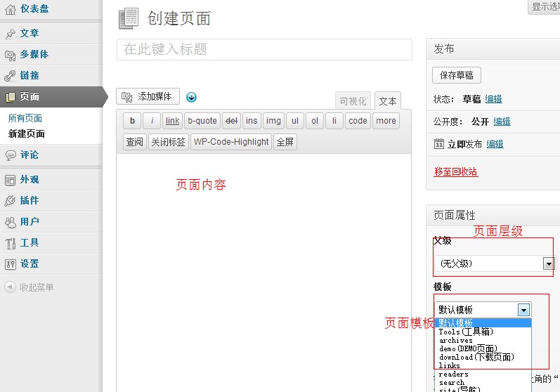Collapse the sidebar with 收起菜单
This screenshot has width=560, height=392.
pyautogui.click(x=35, y=287)
